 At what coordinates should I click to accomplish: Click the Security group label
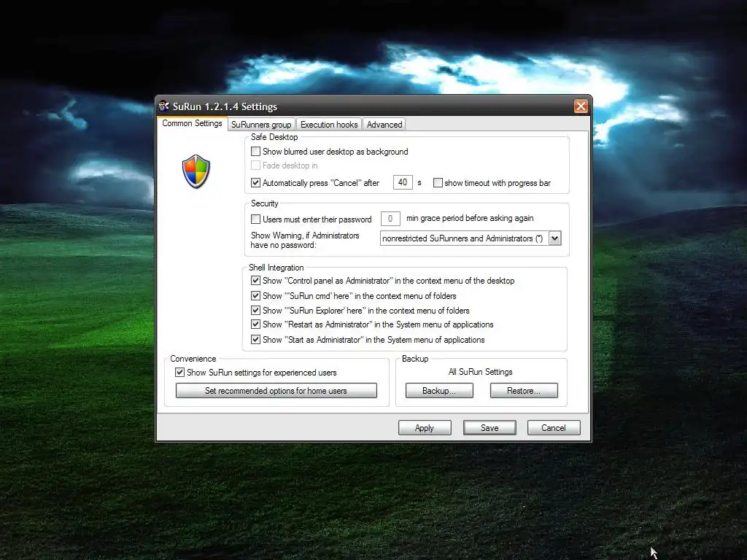point(264,203)
